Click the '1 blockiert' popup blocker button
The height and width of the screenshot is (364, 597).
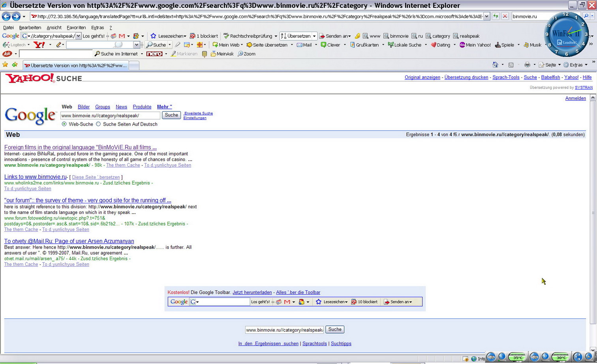coord(204,36)
